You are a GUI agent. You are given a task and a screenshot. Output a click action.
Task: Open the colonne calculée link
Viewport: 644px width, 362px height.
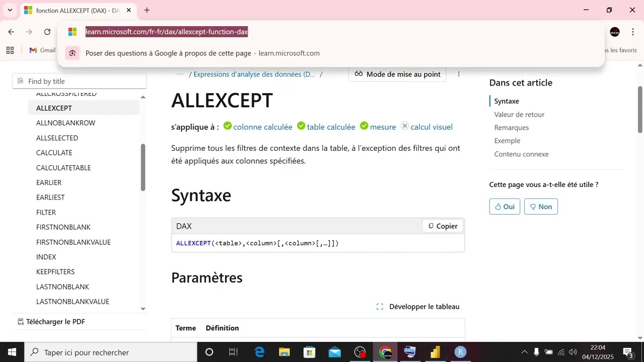tap(263, 127)
